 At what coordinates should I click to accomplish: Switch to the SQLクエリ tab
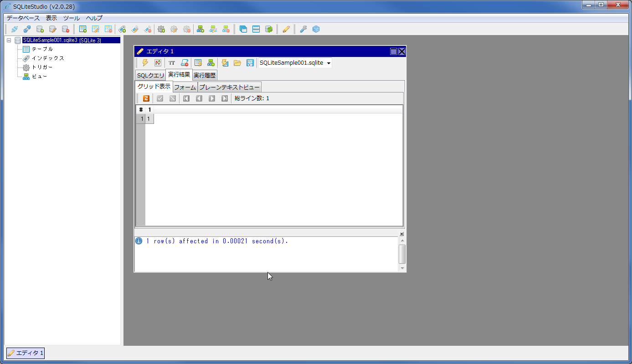150,75
